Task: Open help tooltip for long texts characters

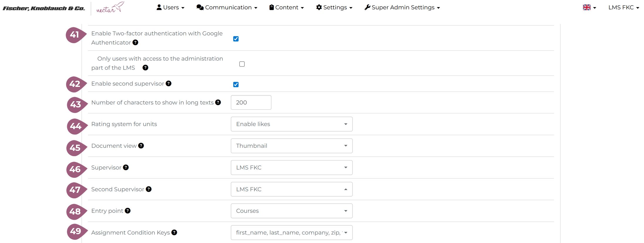Action: [218, 102]
